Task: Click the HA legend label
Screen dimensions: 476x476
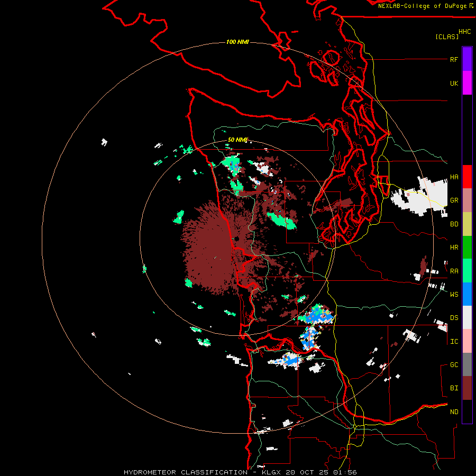Action: [454, 177]
